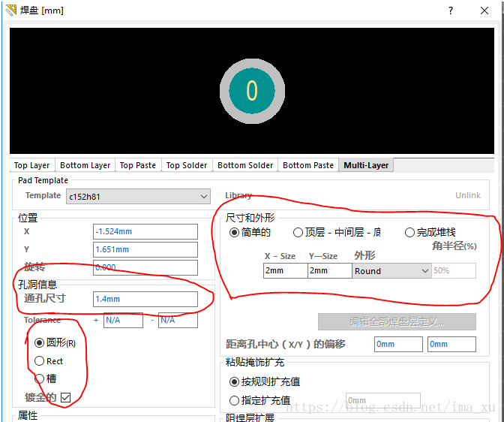Open the Round shape dropdown
Viewport: 504px width, 422px height.
point(392,271)
